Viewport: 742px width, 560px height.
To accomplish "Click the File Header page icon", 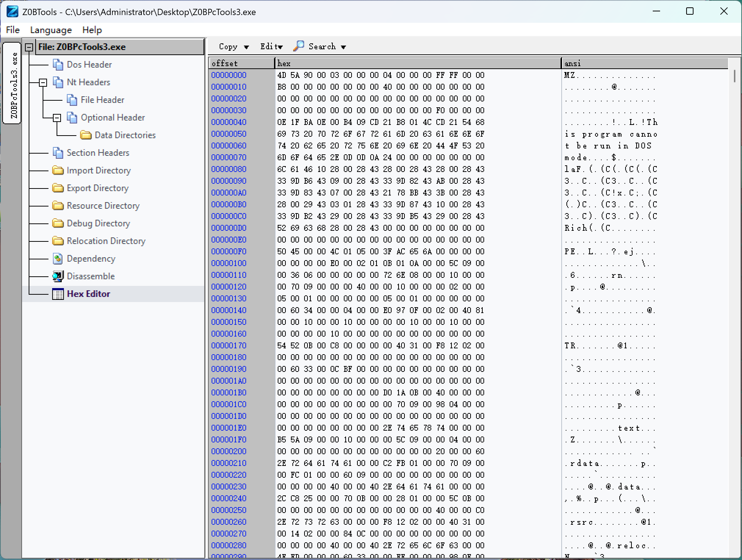I will pos(72,100).
